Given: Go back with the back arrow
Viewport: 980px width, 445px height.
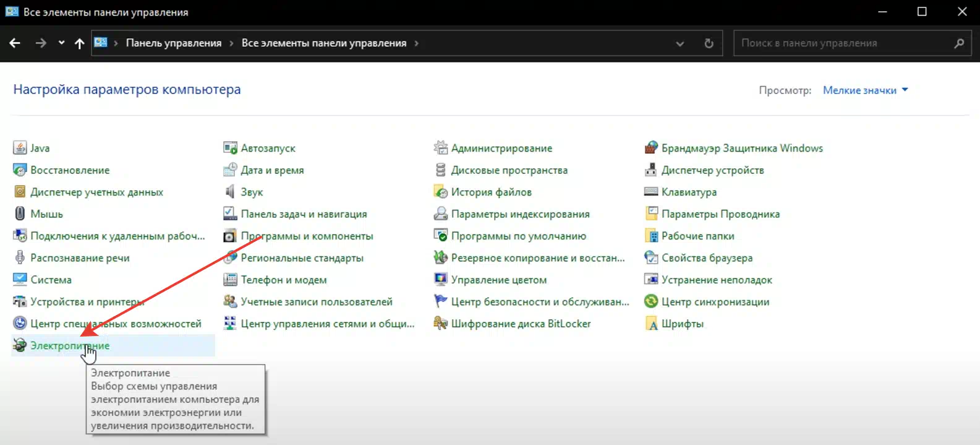Looking at the screenshot, I should (x=15, y=43).
